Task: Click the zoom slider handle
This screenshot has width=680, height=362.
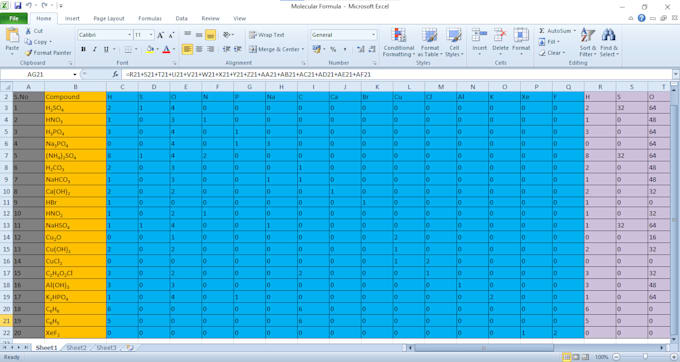Action: 645,357
